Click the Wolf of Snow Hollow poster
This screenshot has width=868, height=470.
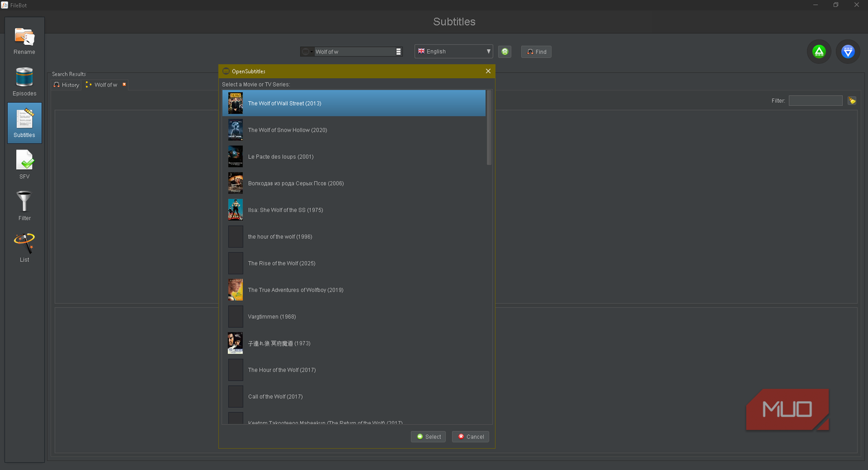point(235,130)
